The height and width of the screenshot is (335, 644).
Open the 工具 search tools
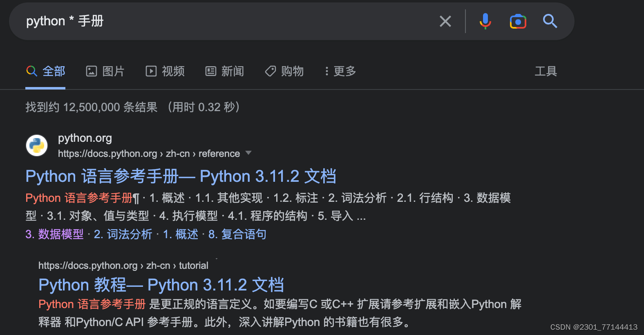point(546,71)
